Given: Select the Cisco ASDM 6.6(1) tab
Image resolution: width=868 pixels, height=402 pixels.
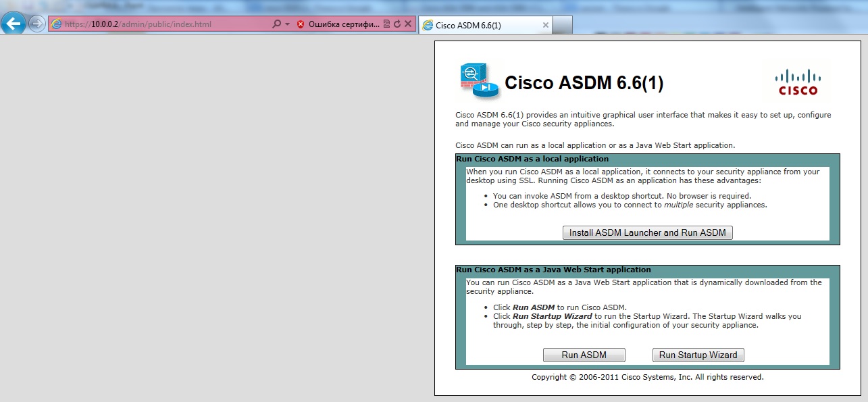Looking at the screenshot, I should tap(486, 25).
